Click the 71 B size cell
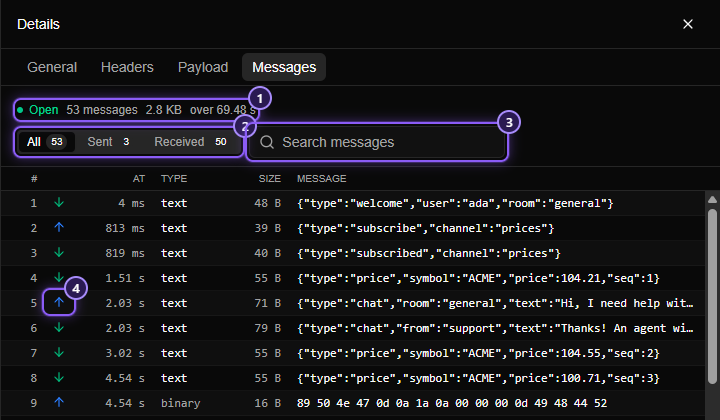720x420 pixels. [x=268, y=303]
